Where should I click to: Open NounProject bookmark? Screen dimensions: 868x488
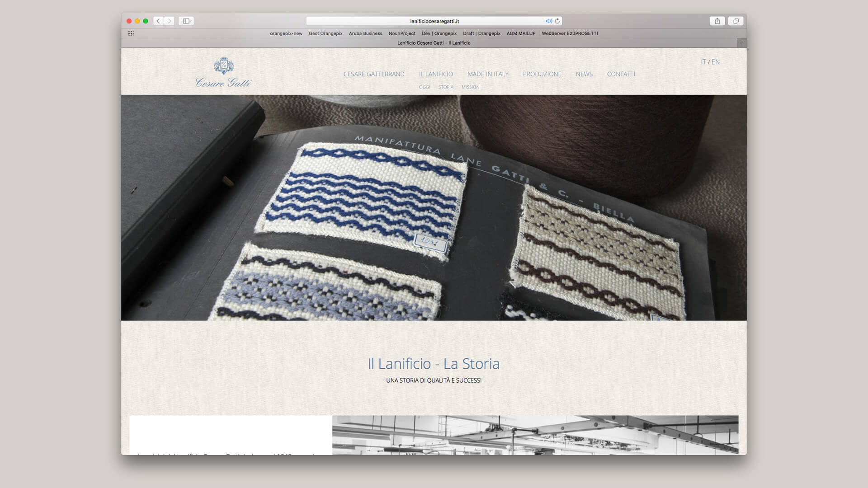[x=402, y=33]
